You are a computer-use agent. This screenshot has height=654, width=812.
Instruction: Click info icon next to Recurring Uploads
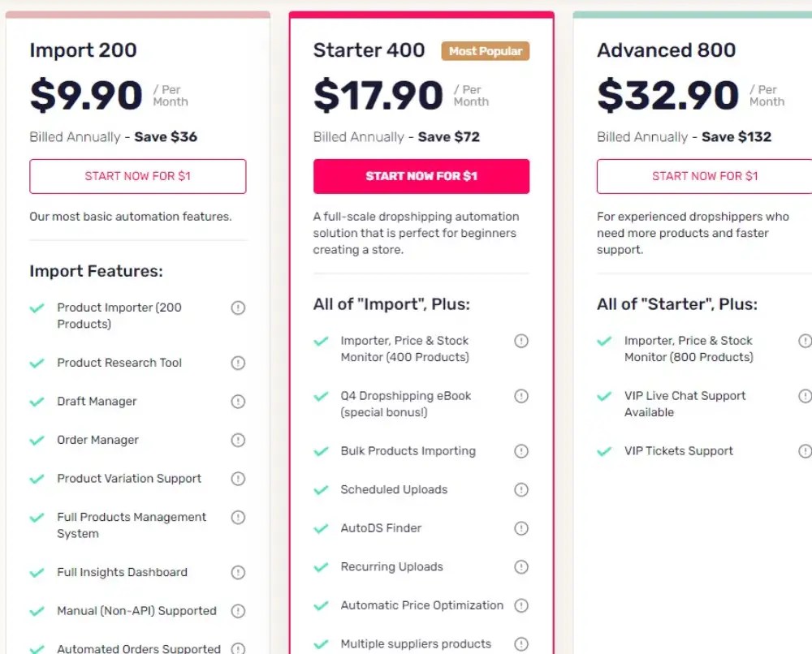coord(521,566)
